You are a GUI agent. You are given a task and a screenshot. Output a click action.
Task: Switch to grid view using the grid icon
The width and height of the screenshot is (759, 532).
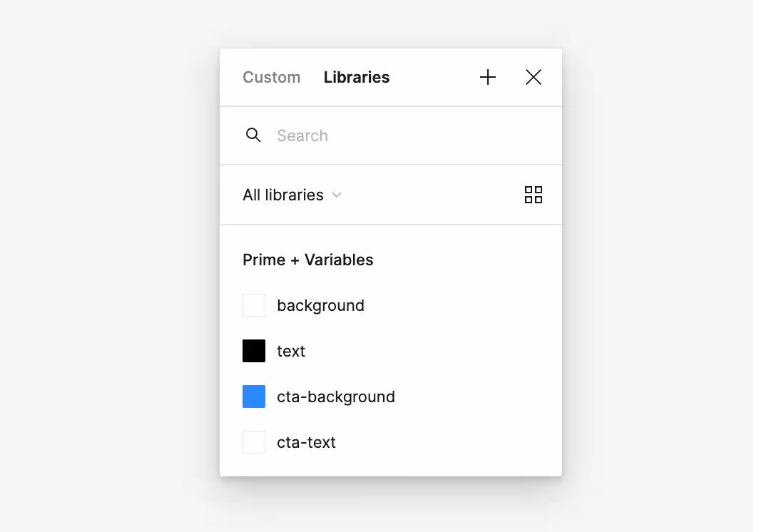[x=534, y=195]
